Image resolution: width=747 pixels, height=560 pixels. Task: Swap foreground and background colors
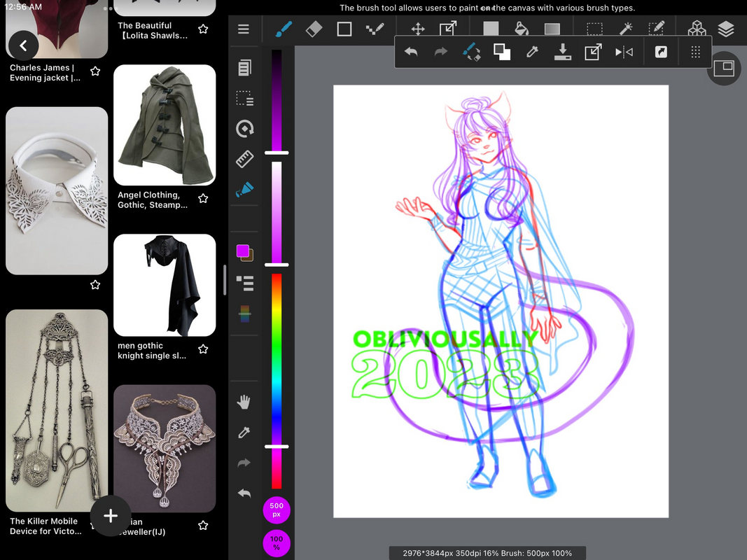pyautogui.click(x=502, y=51)
